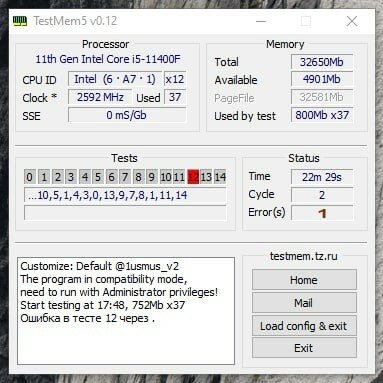Click the Total memory value 32650Mb
The height and width of the screenshot is (383, 383).
(322, 62)
